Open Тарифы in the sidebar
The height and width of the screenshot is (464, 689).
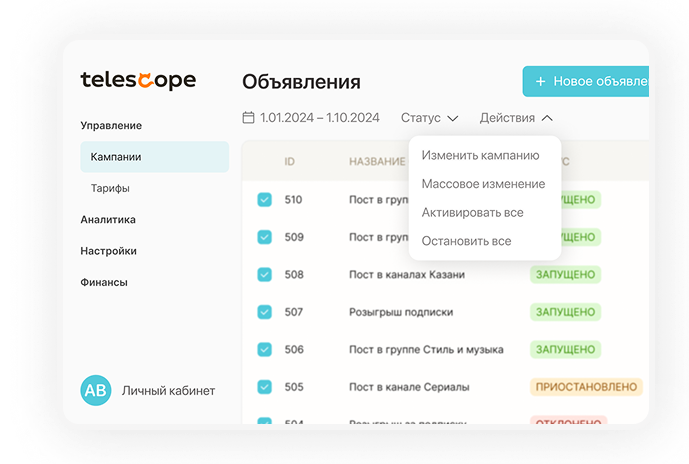110,188
